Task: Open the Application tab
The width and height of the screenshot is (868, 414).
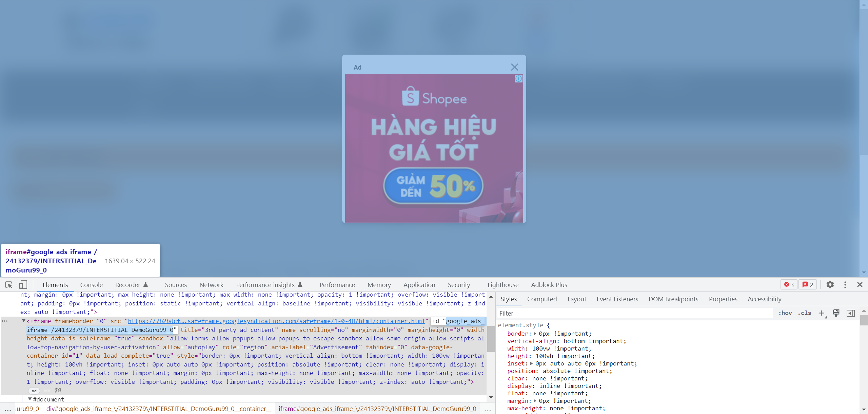Action: point(419,285)
